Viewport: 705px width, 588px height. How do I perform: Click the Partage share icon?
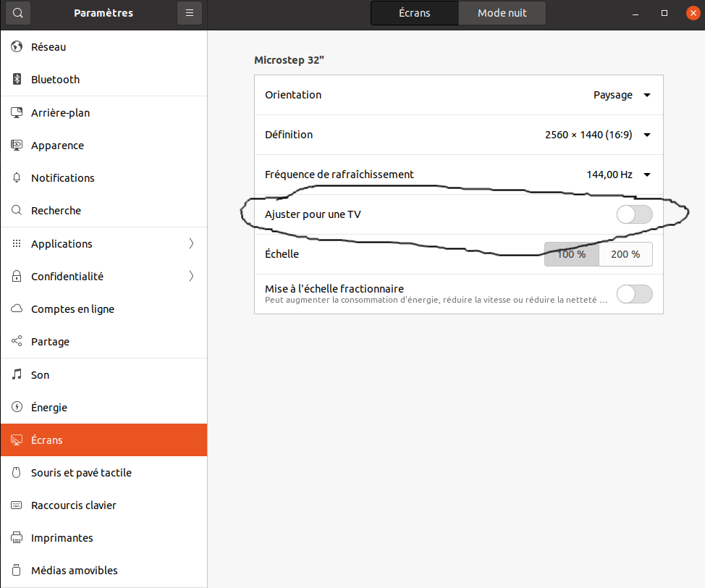[x=17, y=341]
